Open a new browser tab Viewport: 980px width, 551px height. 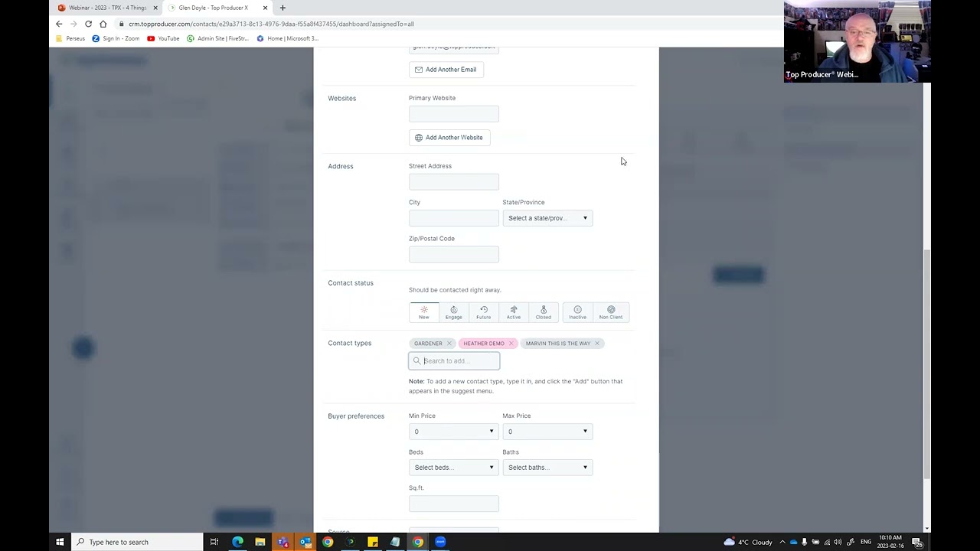coord(283,8)
